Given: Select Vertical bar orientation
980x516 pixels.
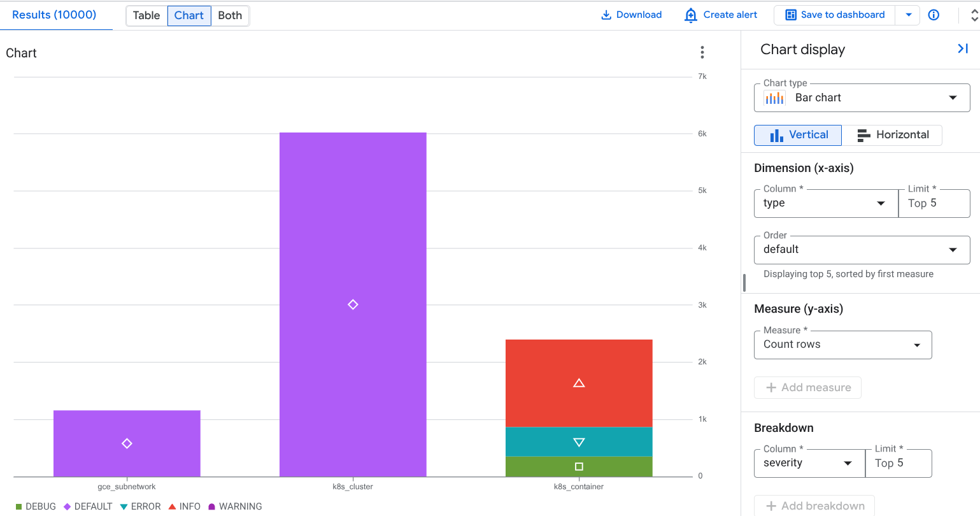Looking at the screenshot, I should 798,135.
